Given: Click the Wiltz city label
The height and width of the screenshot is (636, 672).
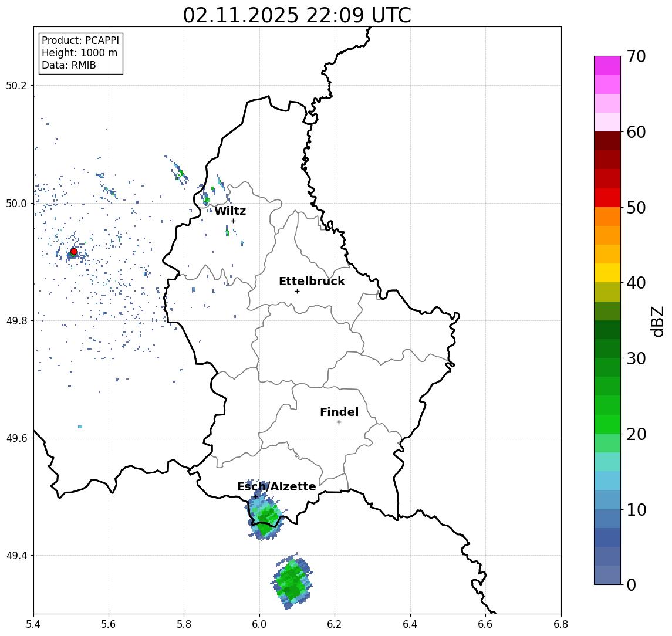Looking at the screenshot, I should [x=230, y=211].
